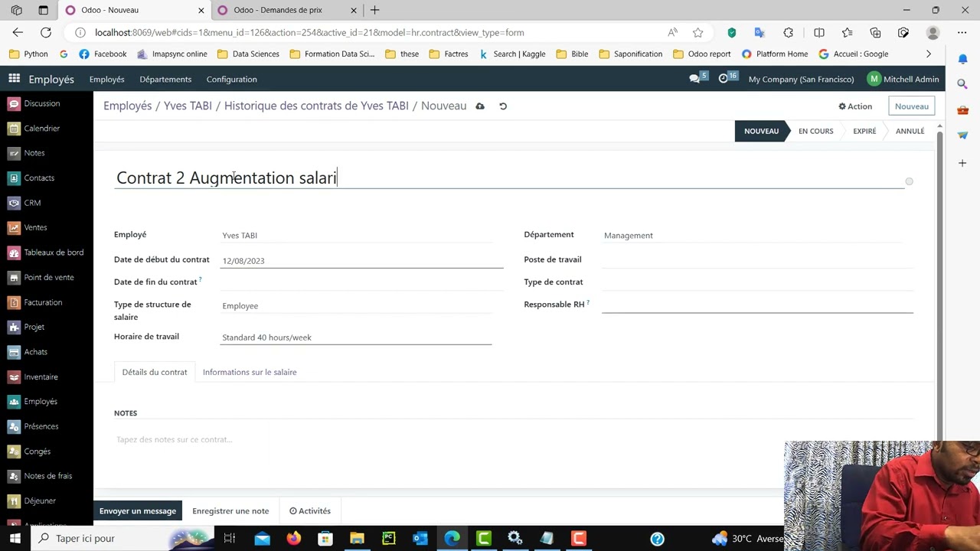Refresh the browser page

pyautogui.click(x=46, y=32)
